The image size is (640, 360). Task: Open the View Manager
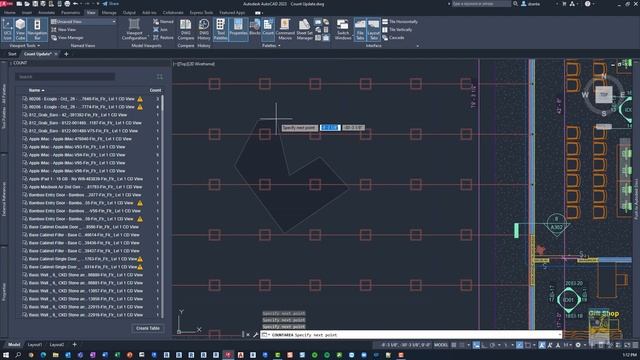pos(68,38)
